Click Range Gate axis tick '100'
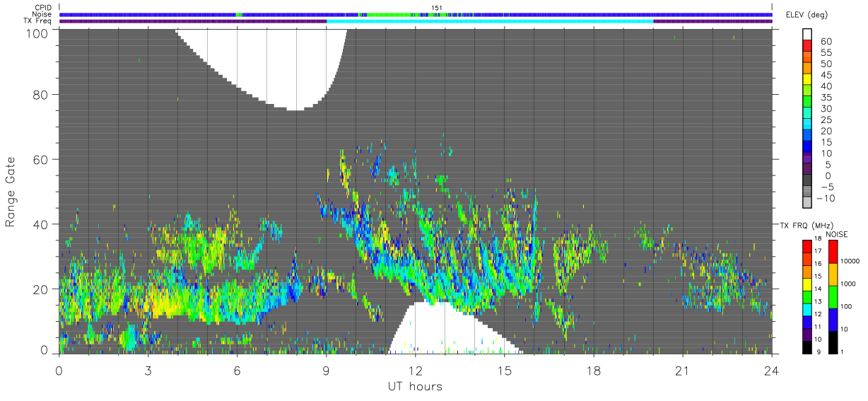Image resolution: width=868 pixels, height=401 pixels. pos(37,33)
